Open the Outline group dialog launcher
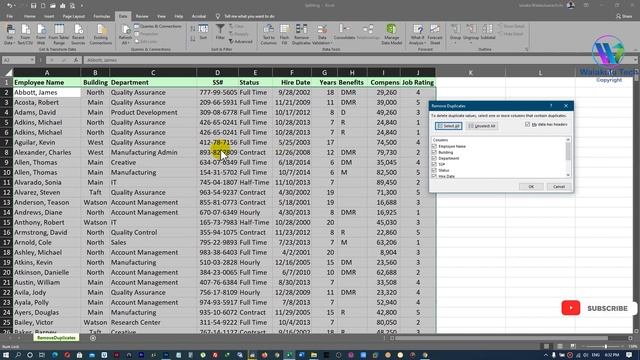This screenshot has height=360, width=640. click(x=527, y=49)
